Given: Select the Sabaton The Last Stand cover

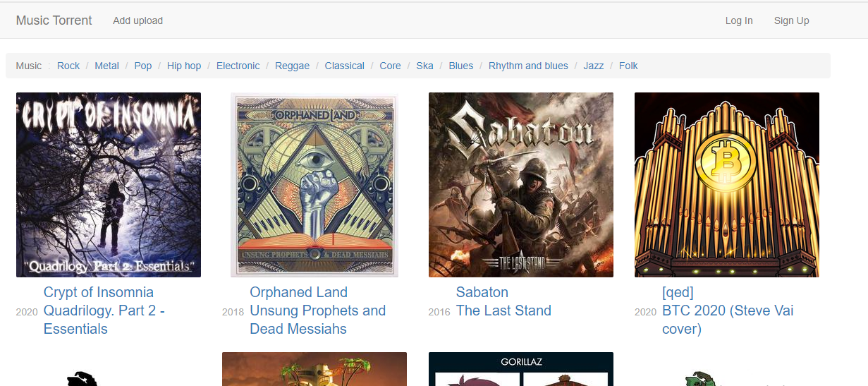Looking at the screenshot, I should [521, 185].
